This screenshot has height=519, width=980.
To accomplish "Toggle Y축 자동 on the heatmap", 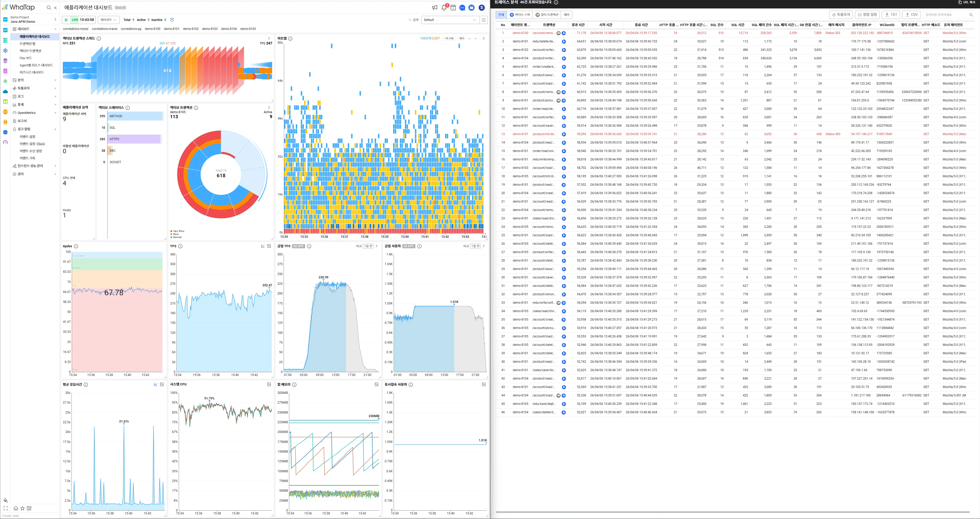I will tap(449, 39).
